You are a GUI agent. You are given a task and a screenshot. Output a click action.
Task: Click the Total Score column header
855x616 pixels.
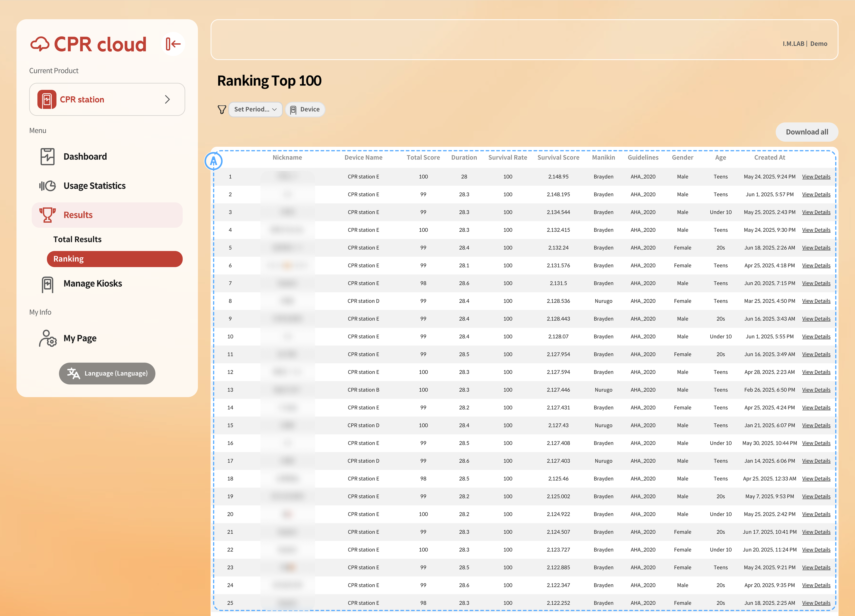423,158
